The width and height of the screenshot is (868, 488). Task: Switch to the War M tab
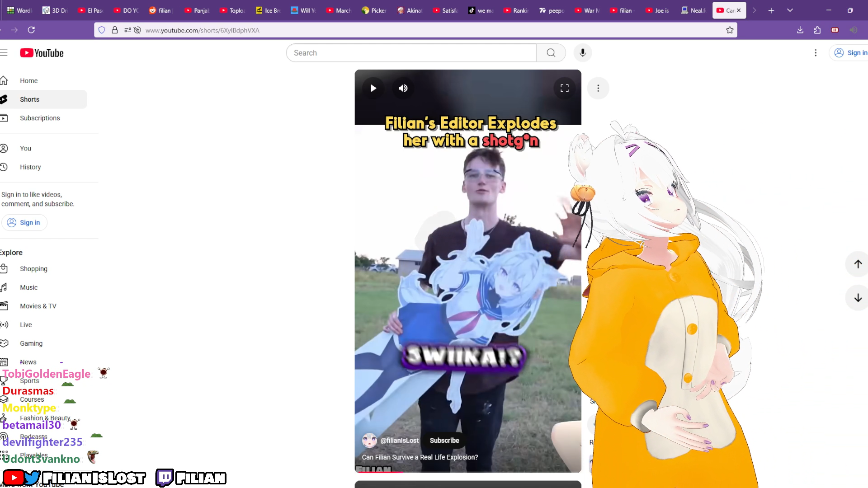(588, 10)
